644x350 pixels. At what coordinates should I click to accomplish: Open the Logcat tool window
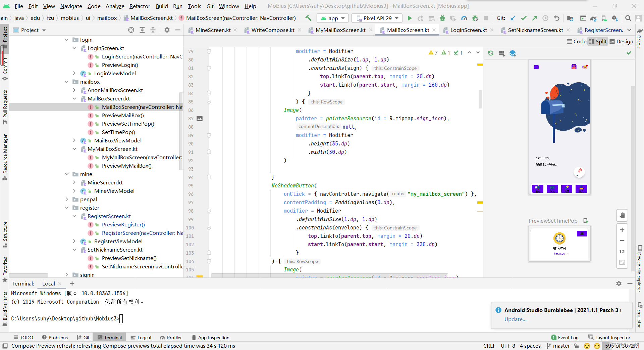click(141, 338)
